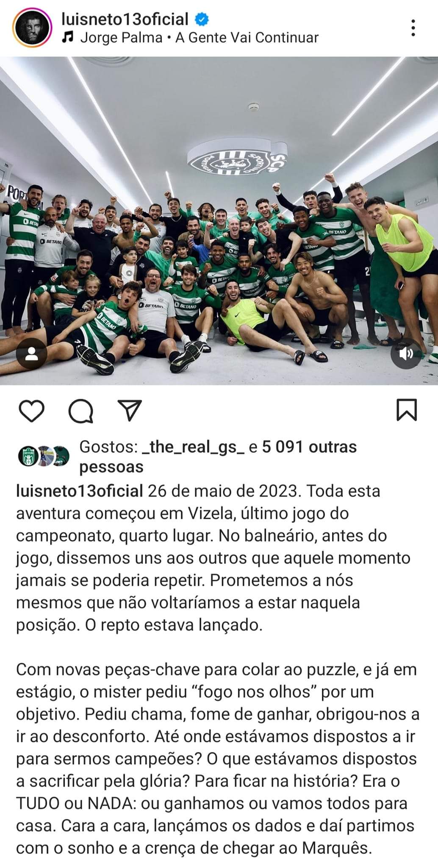Mute video sound using speaker icon
The width and height of the screenshot is (438, 868).
pos(406,353)
